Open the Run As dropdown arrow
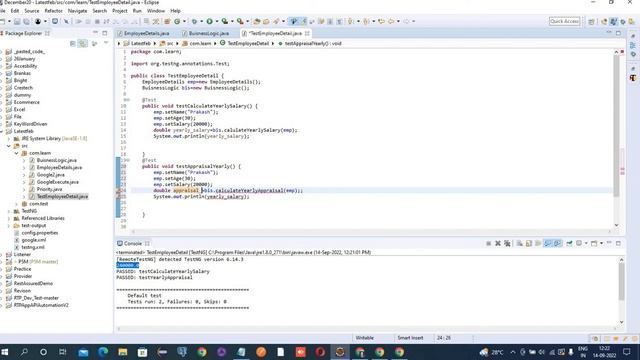 pos(216,21)
